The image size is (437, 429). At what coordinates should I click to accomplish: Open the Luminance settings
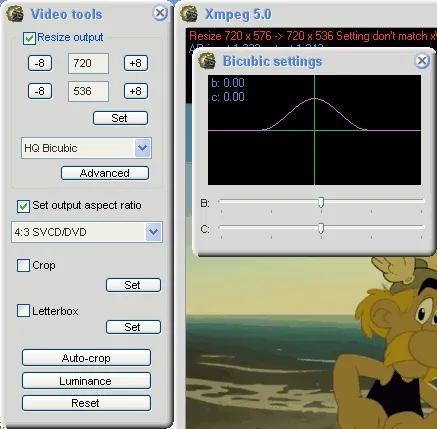click(x=86, y=381)
